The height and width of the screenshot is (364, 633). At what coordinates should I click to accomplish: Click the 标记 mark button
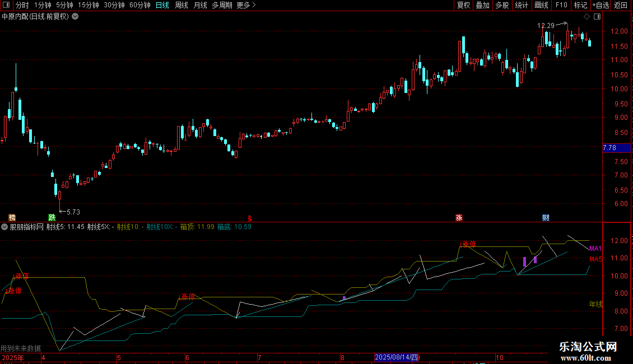pyautogui.click(x=580, y=5)
